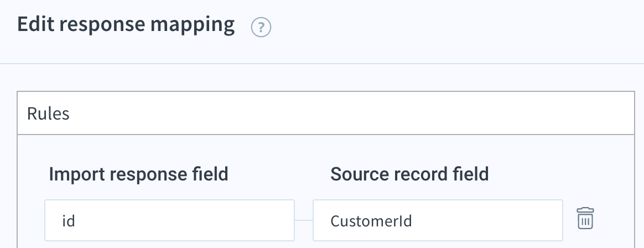Place cursor at end of CustomerId text

tap(413, 221)
